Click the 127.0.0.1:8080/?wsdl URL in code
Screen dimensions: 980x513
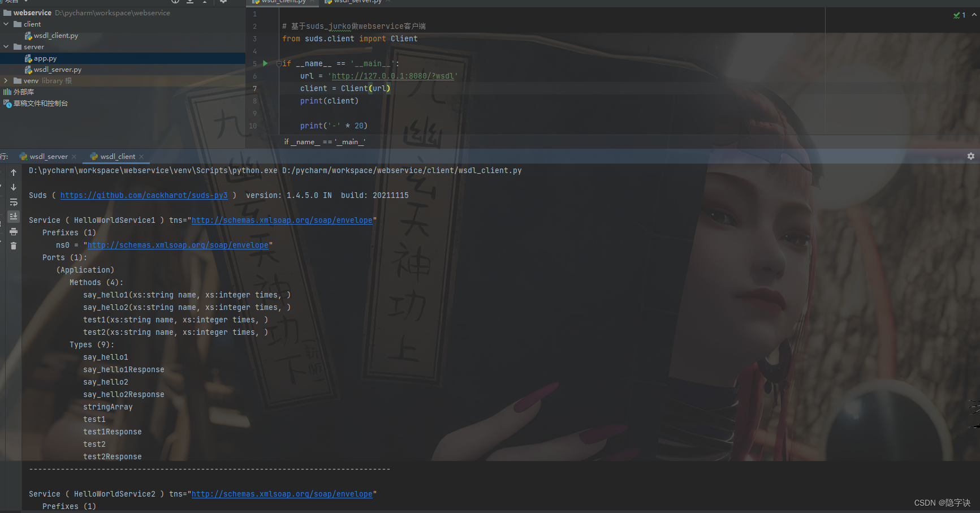point(393,76)
